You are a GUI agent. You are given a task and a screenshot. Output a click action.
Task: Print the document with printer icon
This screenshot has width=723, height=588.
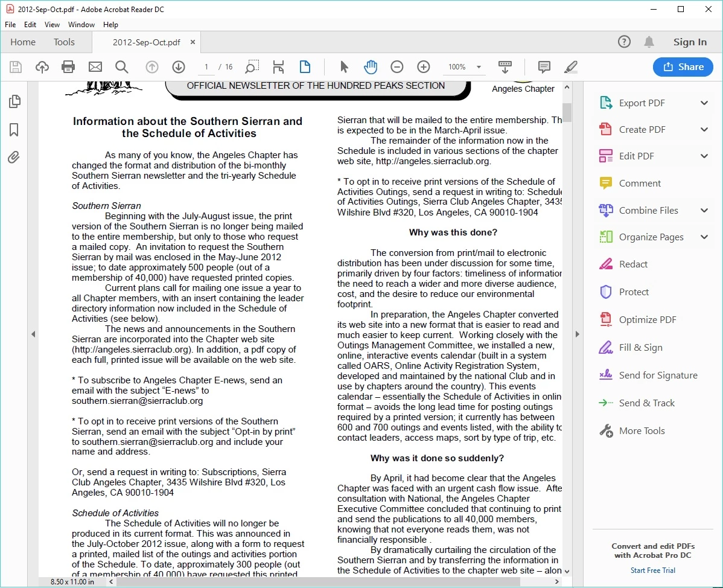pyautogui.click(x=68, y=67)
